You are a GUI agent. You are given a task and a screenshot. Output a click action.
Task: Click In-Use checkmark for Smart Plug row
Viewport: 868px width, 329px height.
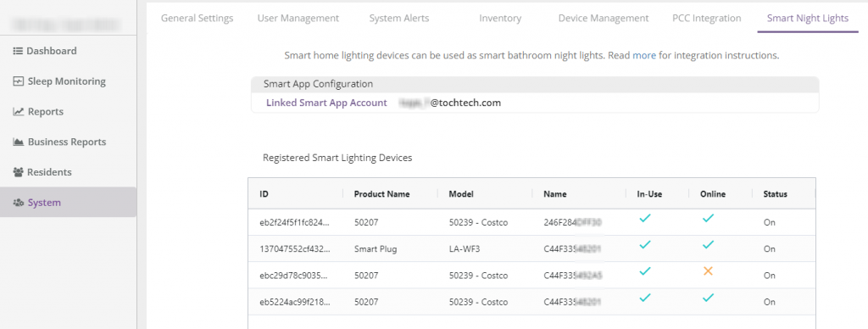click(644, 245)
